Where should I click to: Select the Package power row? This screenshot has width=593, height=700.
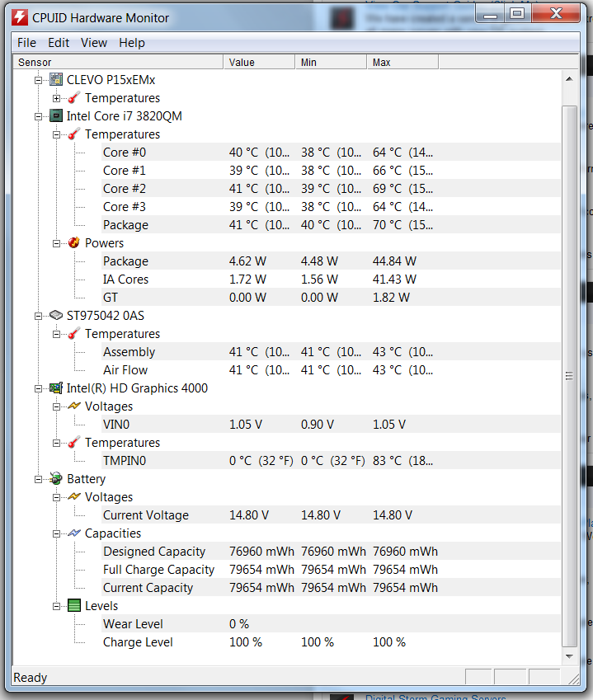pyautogui.click(x=332, y=261)
